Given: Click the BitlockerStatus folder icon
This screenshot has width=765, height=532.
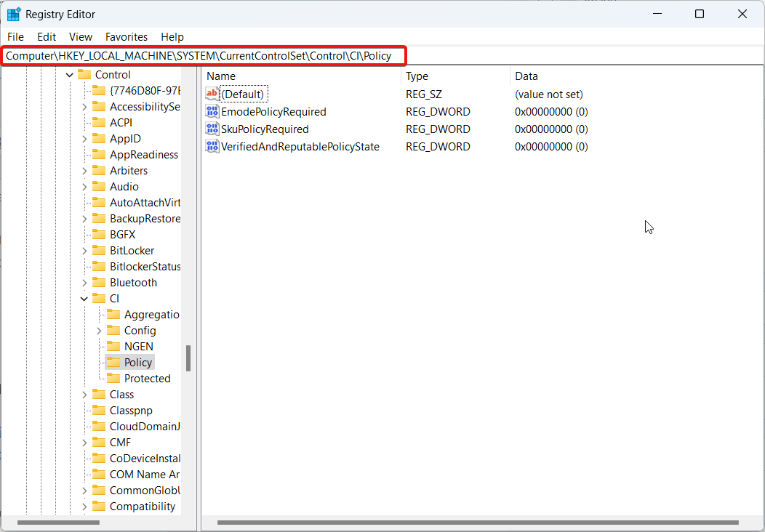Looking at the screenshot, I should pyautogui.click(x=99, y=267).
